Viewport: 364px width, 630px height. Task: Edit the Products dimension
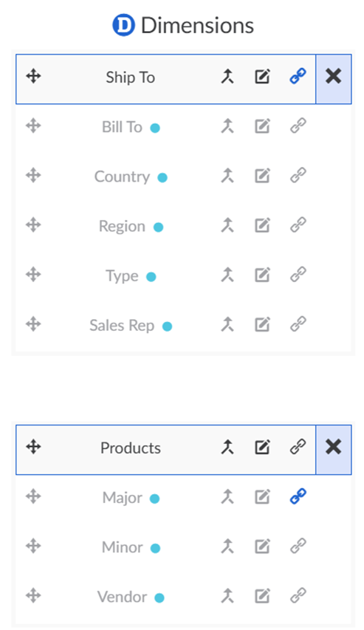(x=262, y=447)
